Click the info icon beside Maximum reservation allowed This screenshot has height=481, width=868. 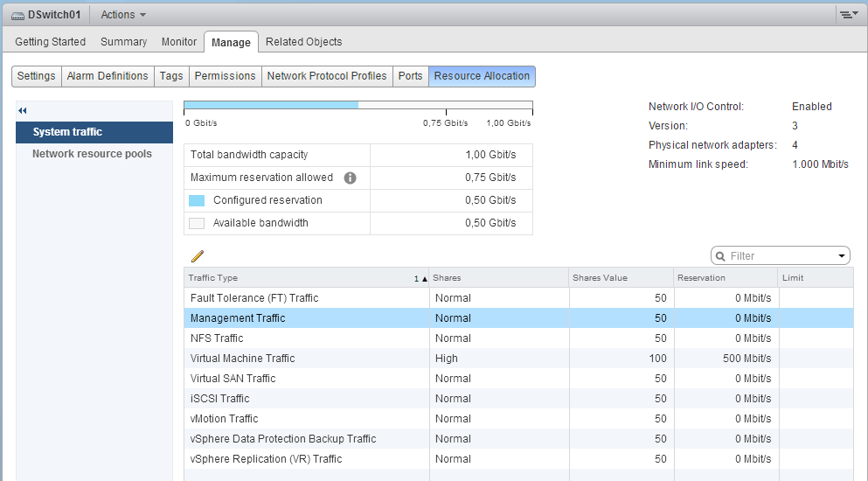(351, 178)
